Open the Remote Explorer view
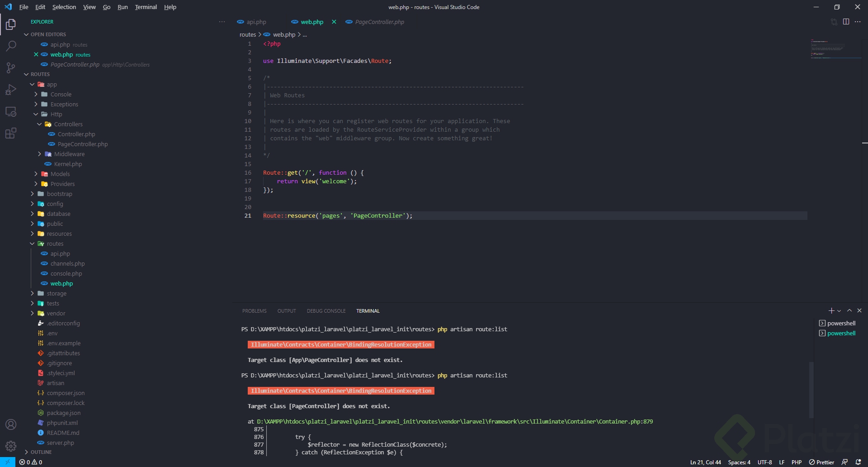The image size is (868, 467). tap(11, 111)
